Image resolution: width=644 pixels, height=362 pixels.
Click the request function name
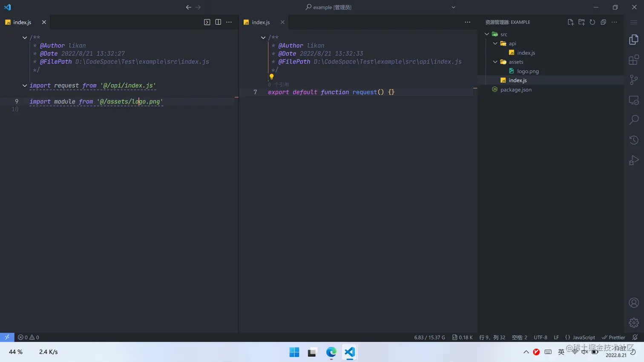click(x=365, y=92)
